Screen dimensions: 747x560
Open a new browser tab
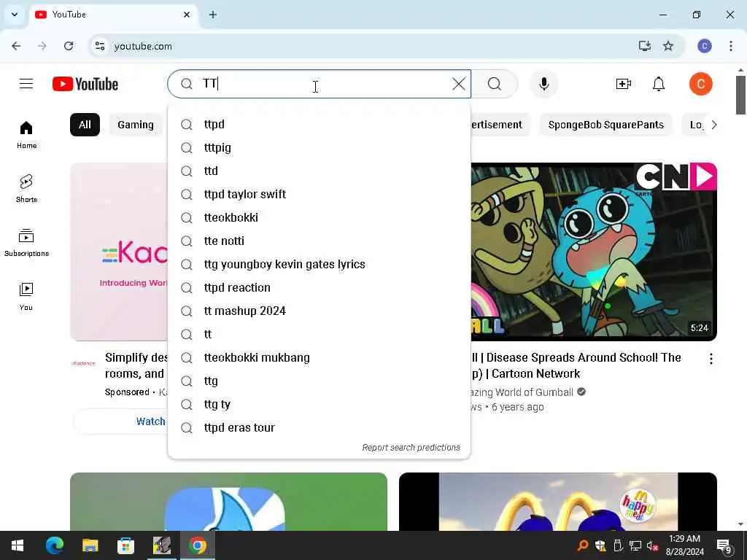click(213, 15)
